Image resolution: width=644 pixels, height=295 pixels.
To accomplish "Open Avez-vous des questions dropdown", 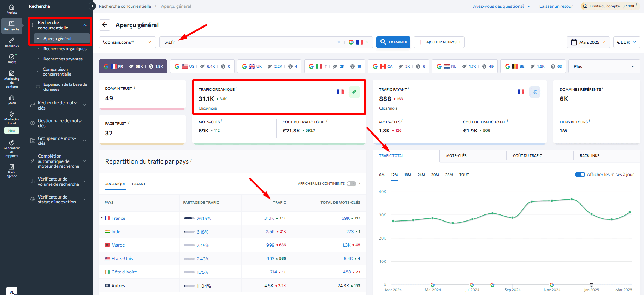I will pos(502,6).
